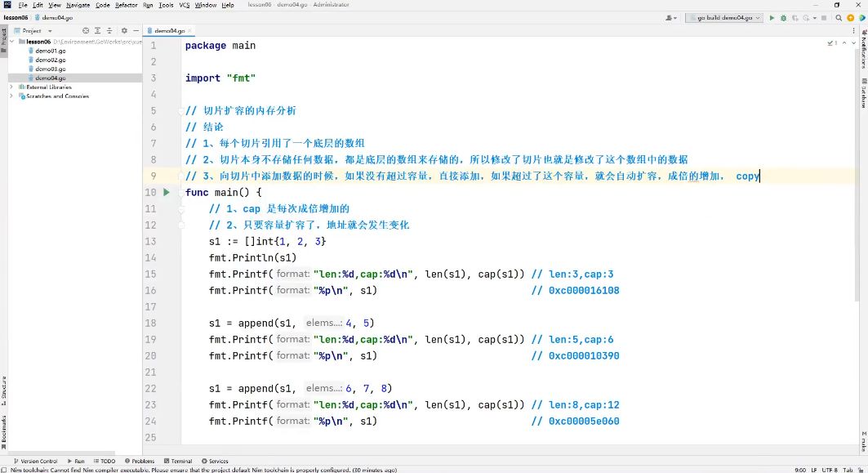
Task: Run the go build demo04.go configuration
Action: coord(772,18)
